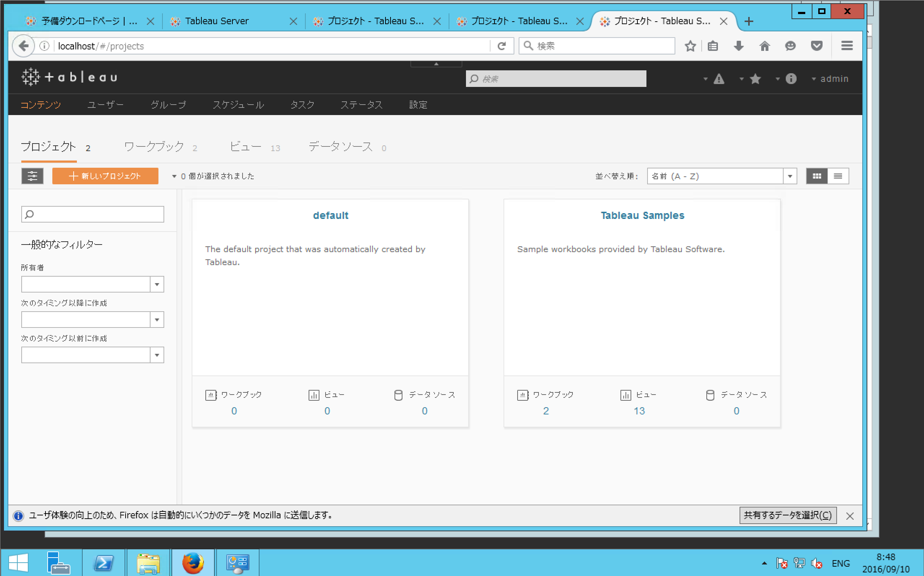This screenshot has height=576, width=924.
Task: Switch to list view of projects
Action: pos(838,176)
